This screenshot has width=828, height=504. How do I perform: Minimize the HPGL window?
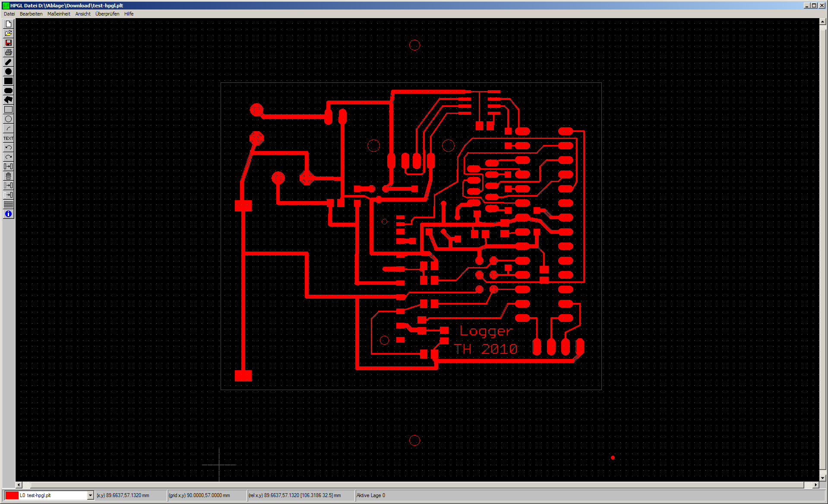click(807, 5)
